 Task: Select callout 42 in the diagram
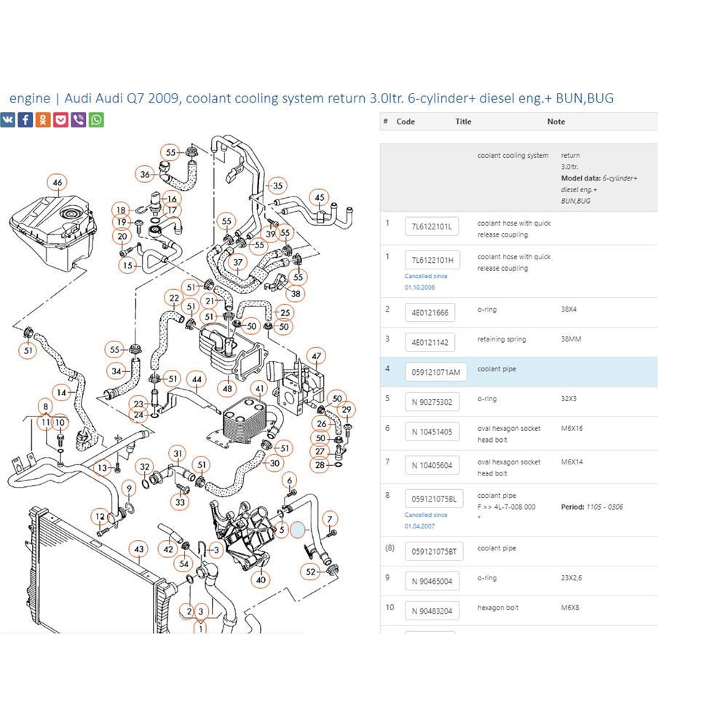tap(168, 549)
